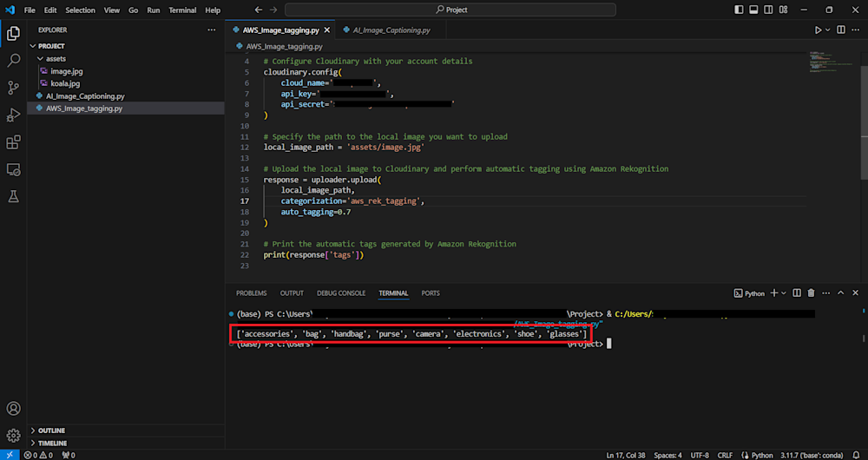
Task: Click the remote window status bar icon
Action: click(10, 455)
